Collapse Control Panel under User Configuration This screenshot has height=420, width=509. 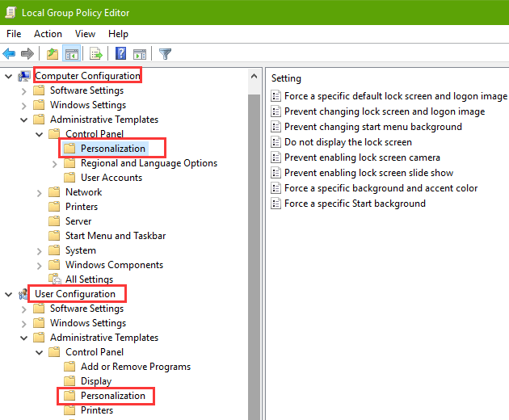pyautogui.click(x=40, y=352)
